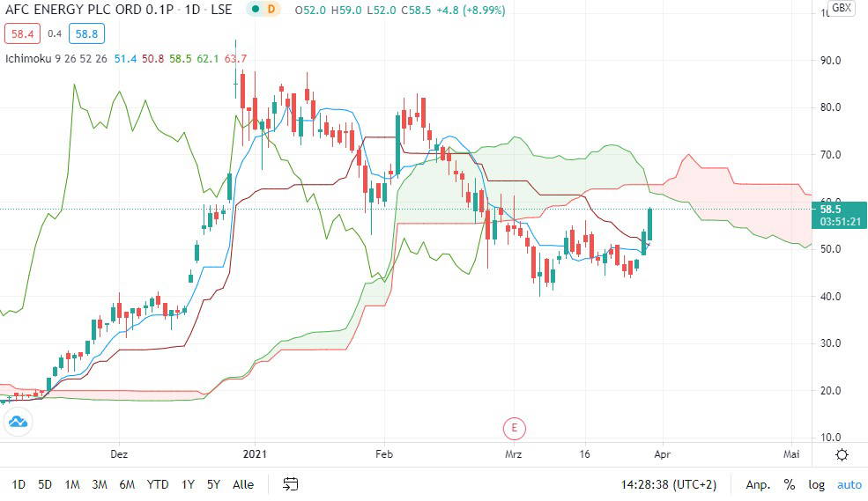
Task: Click the orange D data-delay badge
Action: click(271, 10)
